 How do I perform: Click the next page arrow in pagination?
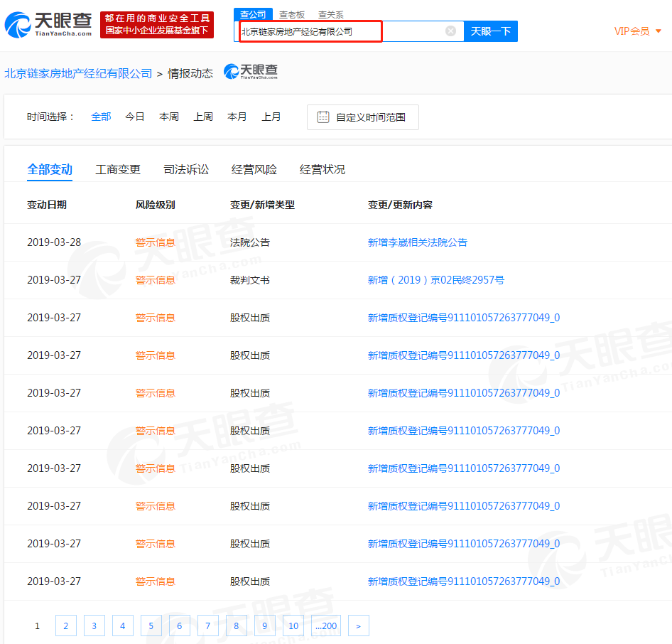358,626
